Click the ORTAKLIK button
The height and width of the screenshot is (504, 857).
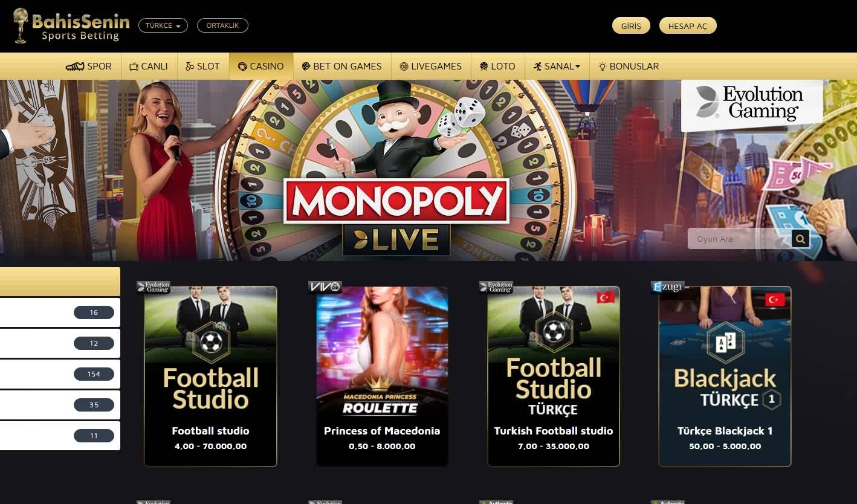(x=222, y=25)
